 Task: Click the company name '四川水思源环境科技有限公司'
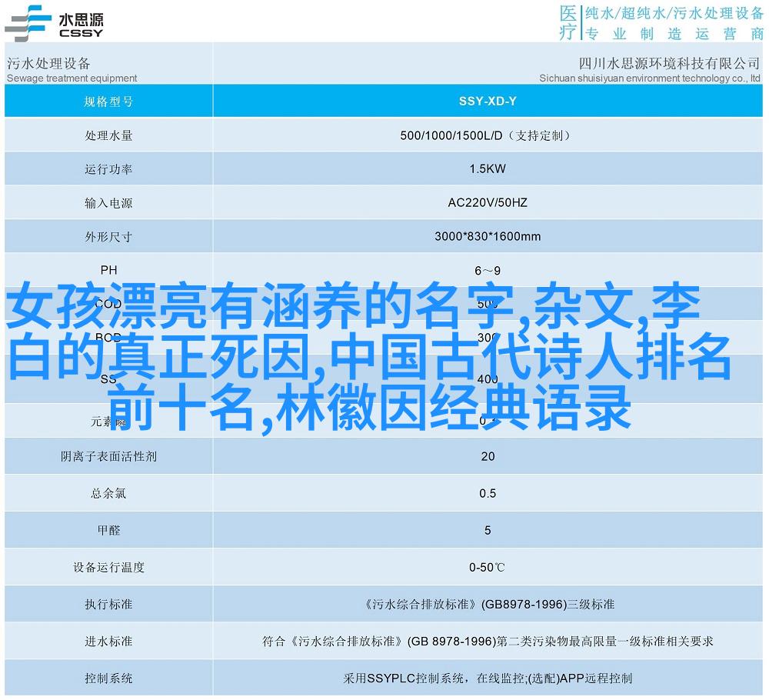coord(669,63)
